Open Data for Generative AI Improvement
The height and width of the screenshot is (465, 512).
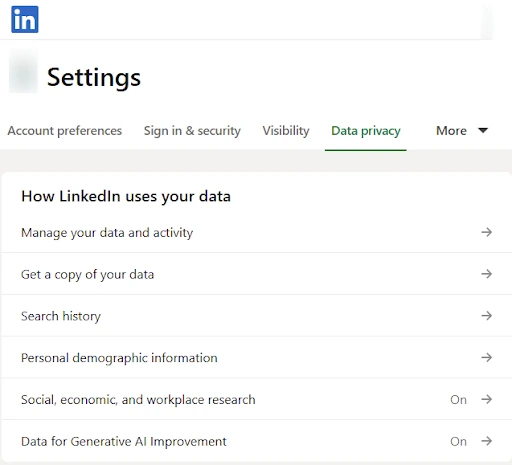pyautogui.click(x=257, y=441)
